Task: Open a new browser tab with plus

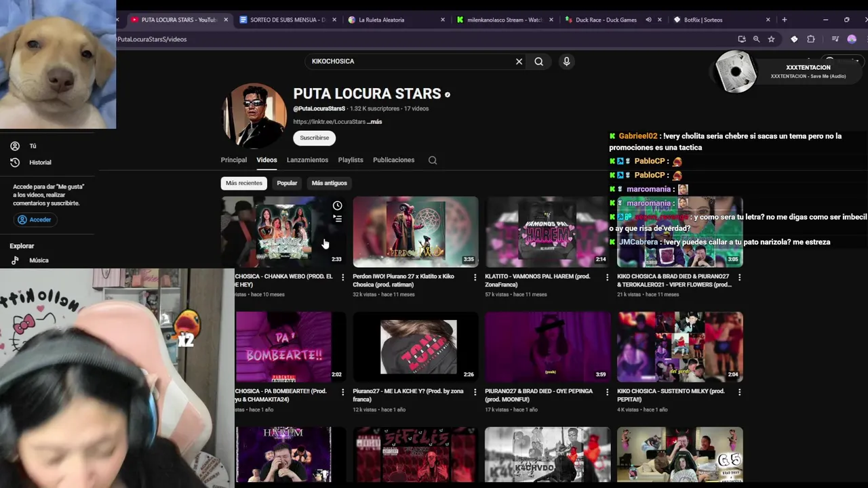Action: [x=784, y=20]
